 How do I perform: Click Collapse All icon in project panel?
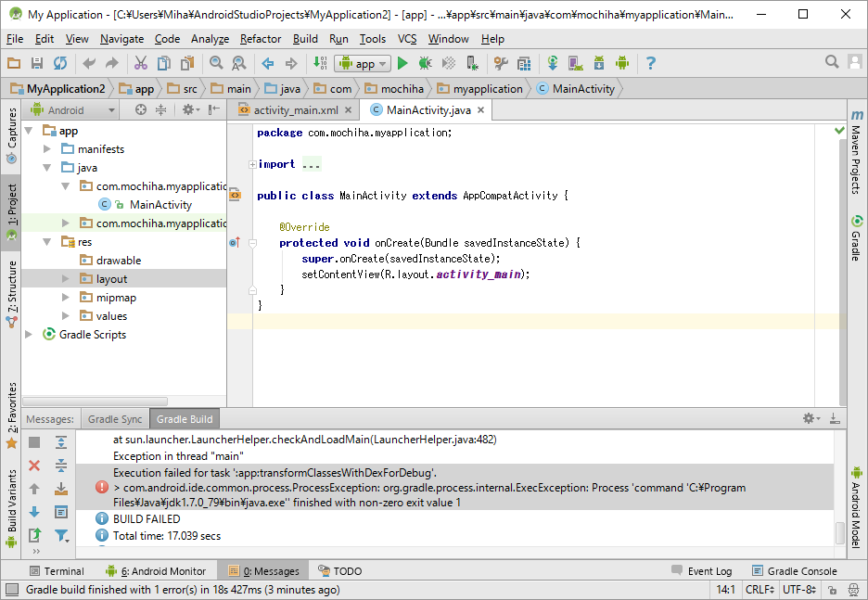pyautogui.click(x=160, y=109)
